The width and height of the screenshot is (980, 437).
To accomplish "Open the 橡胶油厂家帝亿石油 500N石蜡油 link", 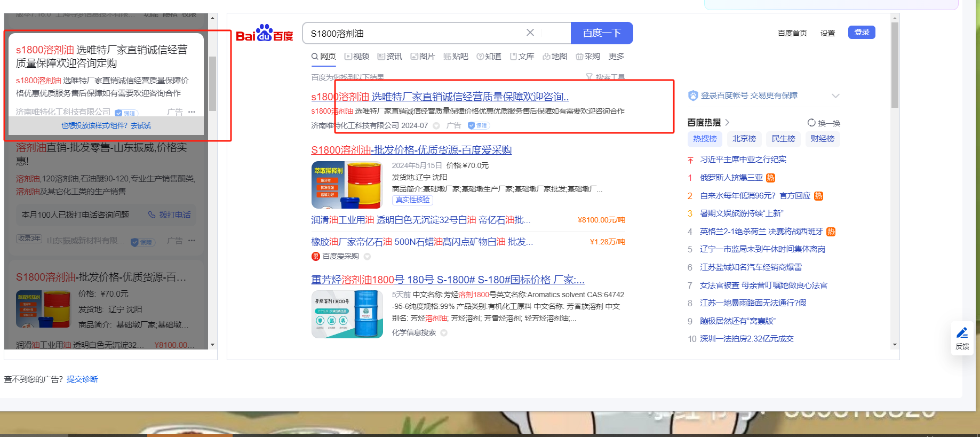I will (422, 242).
